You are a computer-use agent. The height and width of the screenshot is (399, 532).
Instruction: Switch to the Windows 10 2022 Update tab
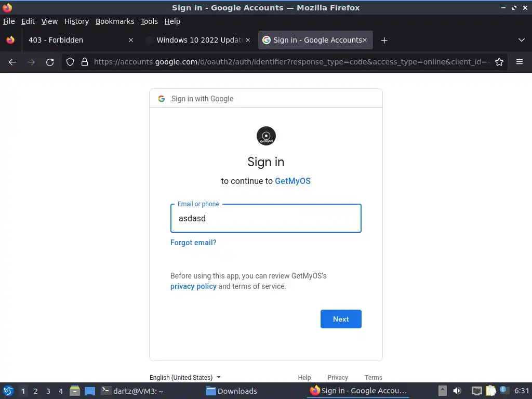(x=198, y=40)
